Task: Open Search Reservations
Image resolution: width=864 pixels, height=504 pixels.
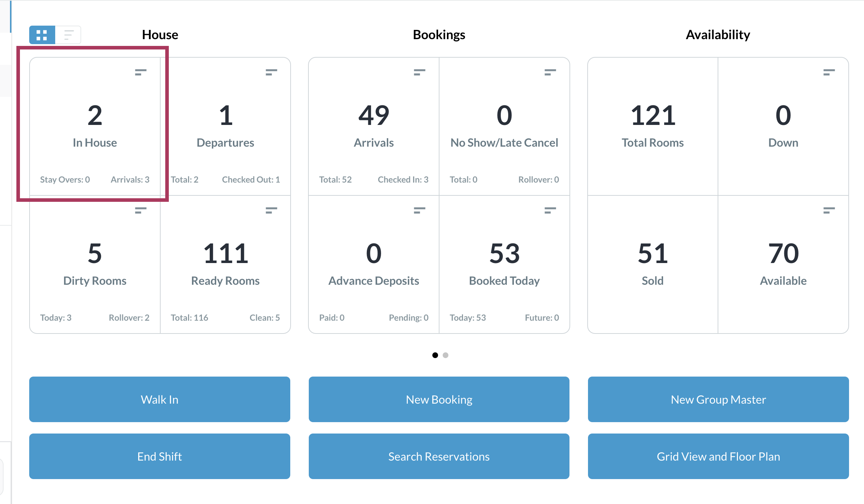Action: tap(439, 456)
